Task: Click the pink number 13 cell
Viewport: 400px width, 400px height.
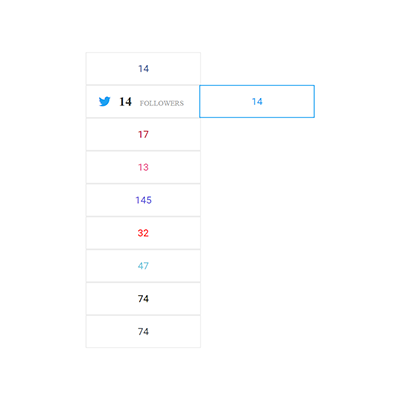Action: 143,167
